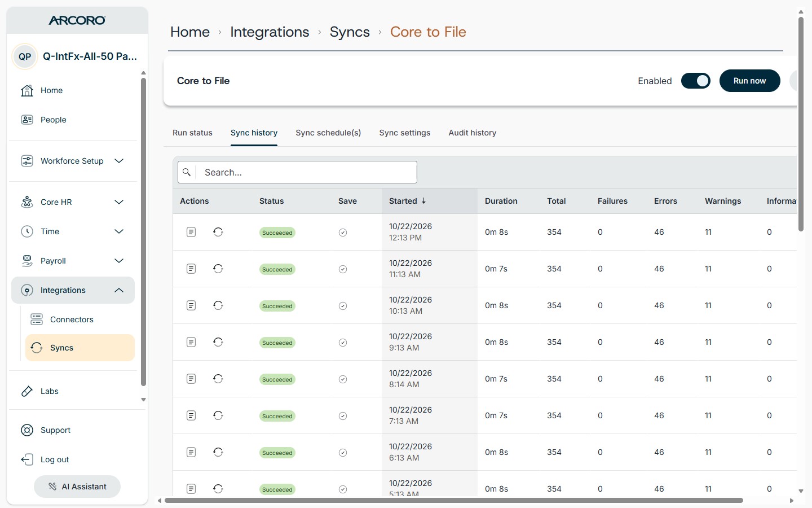Expand the Workforce Setup menu
812x508 pixels.
73,161
